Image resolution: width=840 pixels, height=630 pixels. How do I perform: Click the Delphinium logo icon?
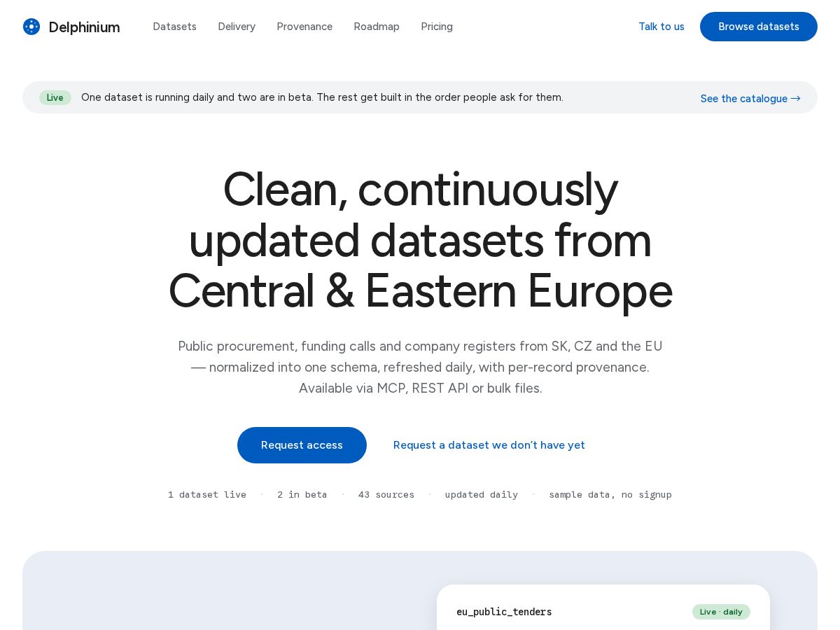(x=31, y=27)
